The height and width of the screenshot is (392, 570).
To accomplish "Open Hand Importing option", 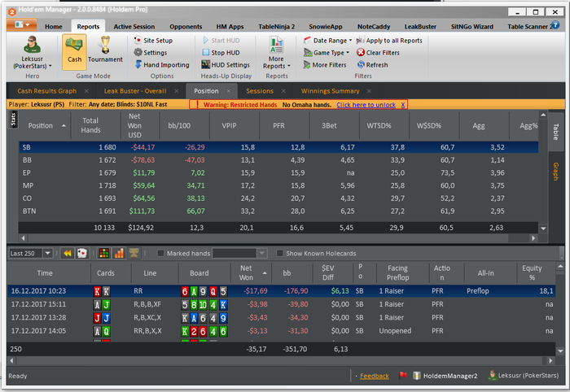I will coord(162,64).
